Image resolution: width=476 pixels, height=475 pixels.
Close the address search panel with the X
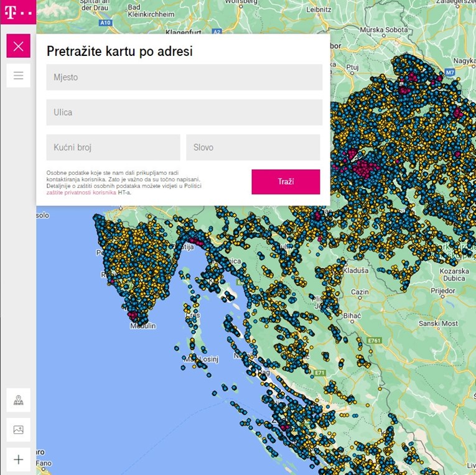pyautogui.click(x=18, y=46)
